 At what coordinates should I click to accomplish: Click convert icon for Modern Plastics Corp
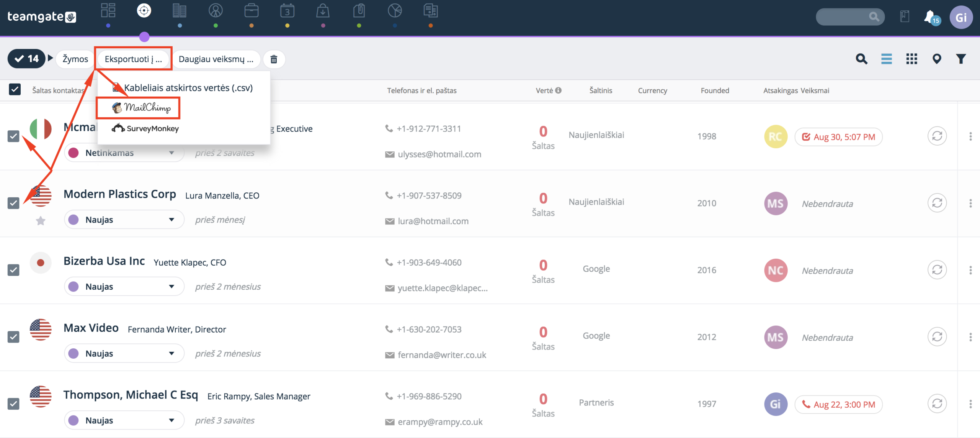937,203
